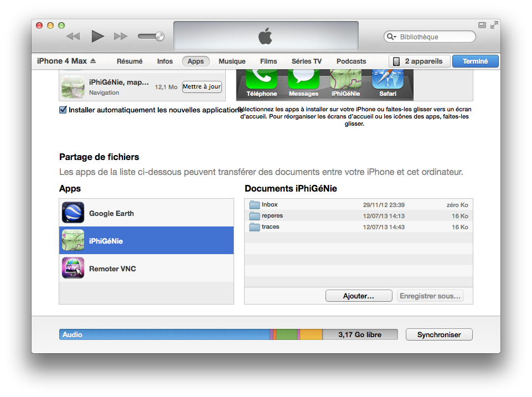Toggle Installer automatiquement les nouvelles applications
The width and height of the screenshot is (532, 397).
[x=63, y=110]
